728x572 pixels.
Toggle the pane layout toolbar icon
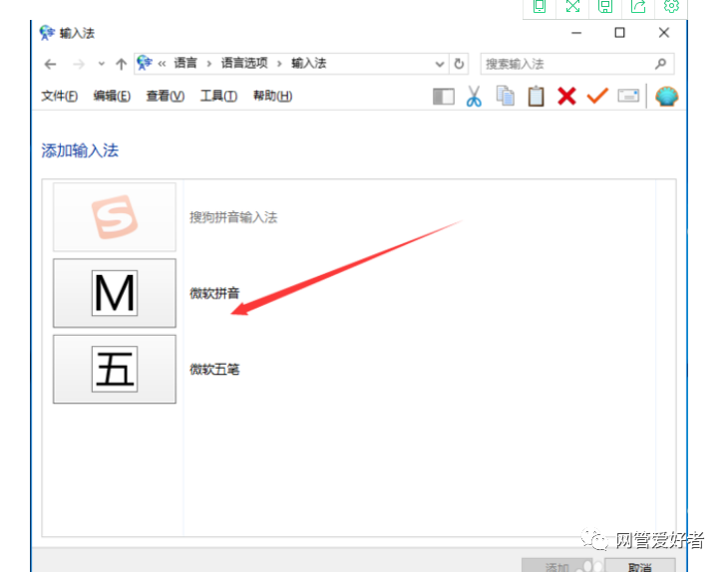[x=444, y=97]
